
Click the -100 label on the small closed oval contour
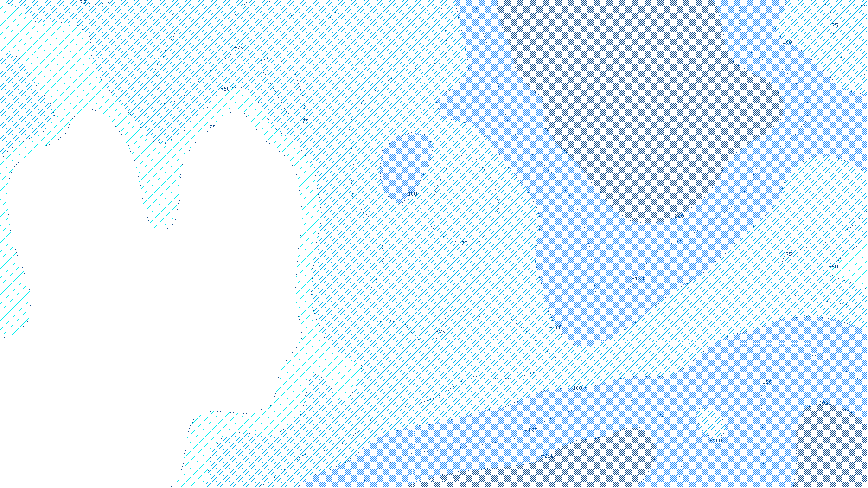411,194
